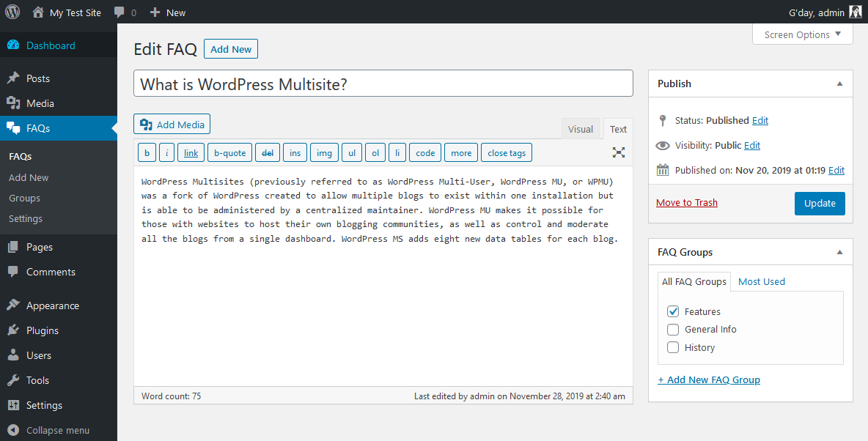Check the Features FAQ group

point(673,311)
